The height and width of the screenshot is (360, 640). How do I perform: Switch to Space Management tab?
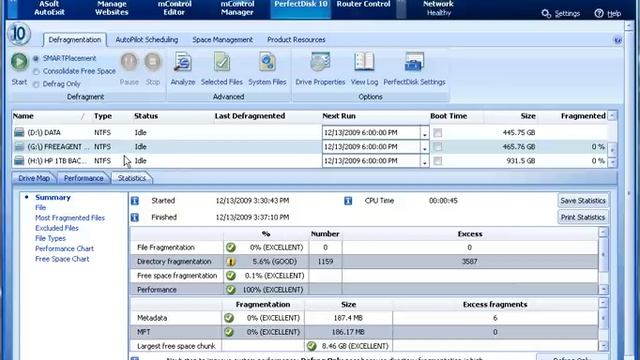pyautogui.click(x=222, y=40)
